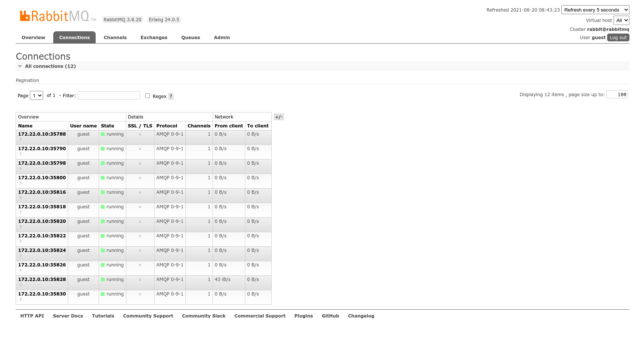Click the page size input field
This screenshot has height=338, width=644.
point(617,95)
